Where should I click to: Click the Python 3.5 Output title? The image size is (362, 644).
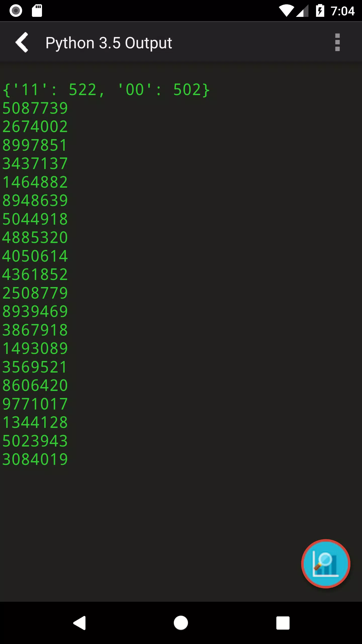coord(109,43)
